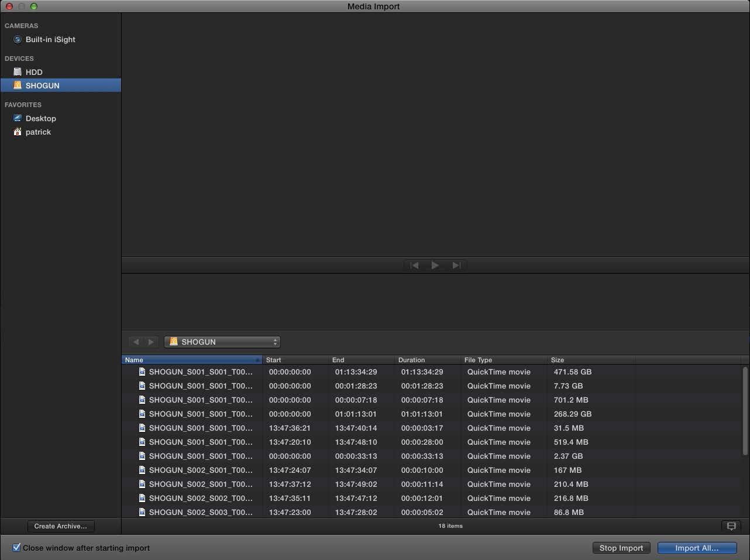Sort the clips by Duration column header
Image resolution: width=750 pixels, height=560 pixels.
(x=427, y=360)
